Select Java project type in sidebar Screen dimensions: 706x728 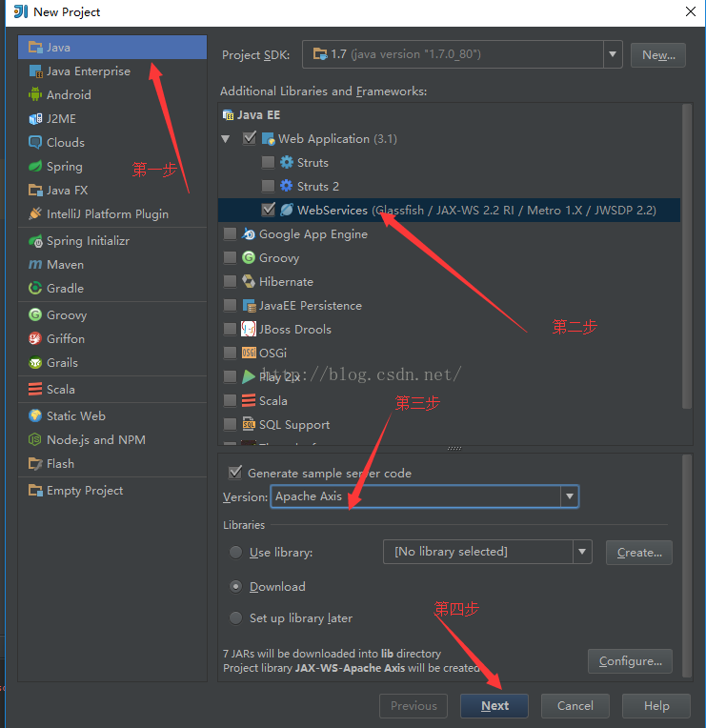point(112,48)
